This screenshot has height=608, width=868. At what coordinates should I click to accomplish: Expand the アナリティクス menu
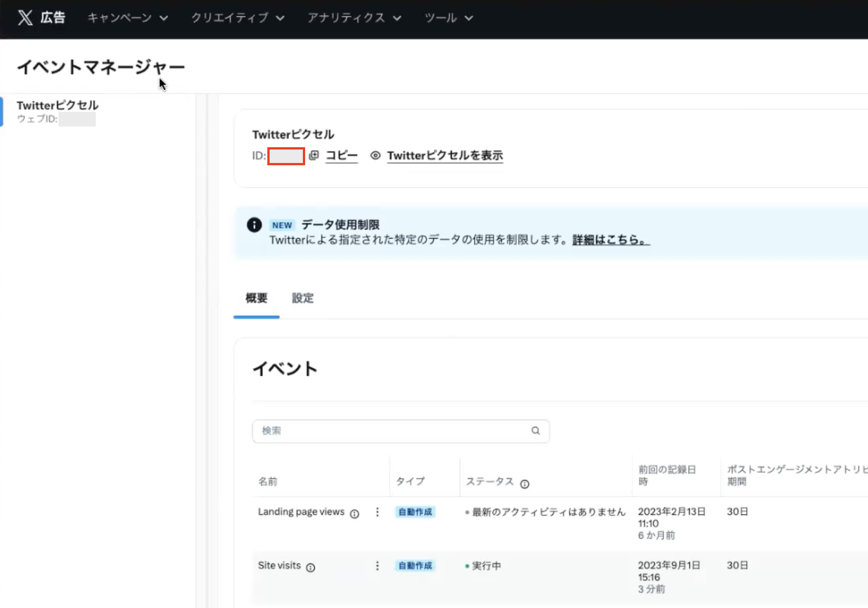354,18
